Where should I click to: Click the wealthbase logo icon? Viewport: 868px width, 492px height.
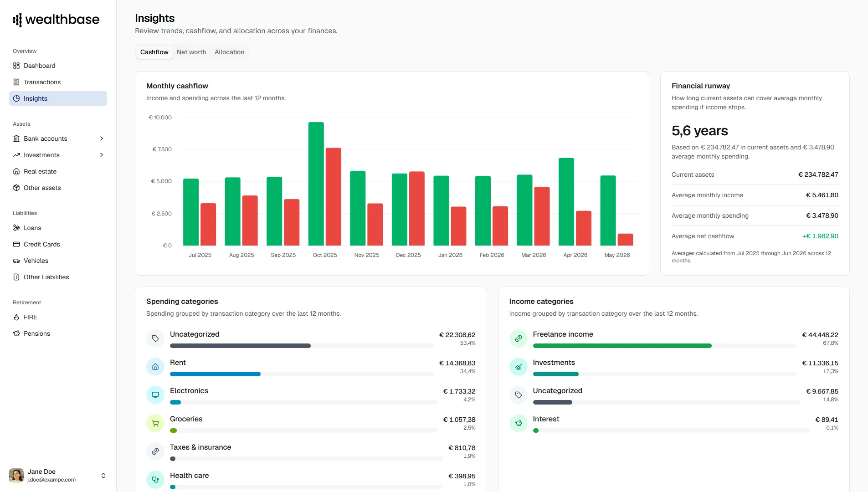coord(17,20)
